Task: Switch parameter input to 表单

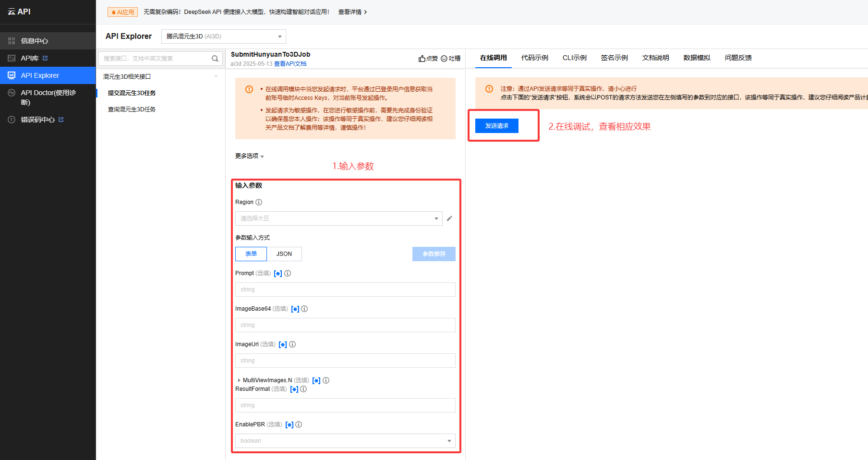Action: click(x=251, y=254)
